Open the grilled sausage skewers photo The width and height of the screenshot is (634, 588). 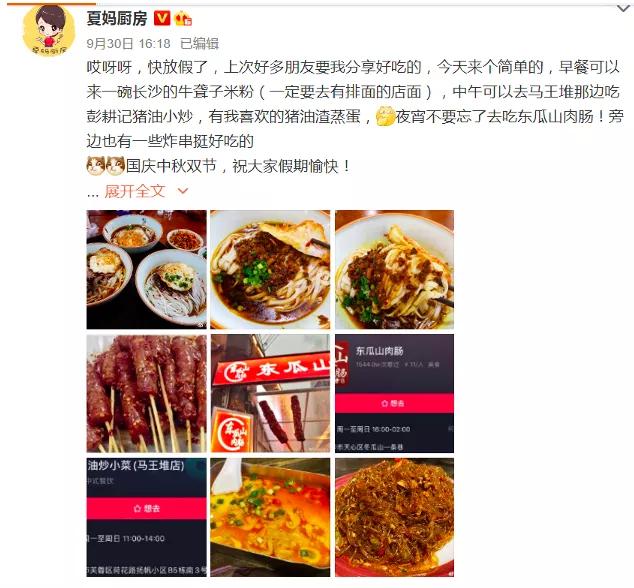tap(146, 393)
